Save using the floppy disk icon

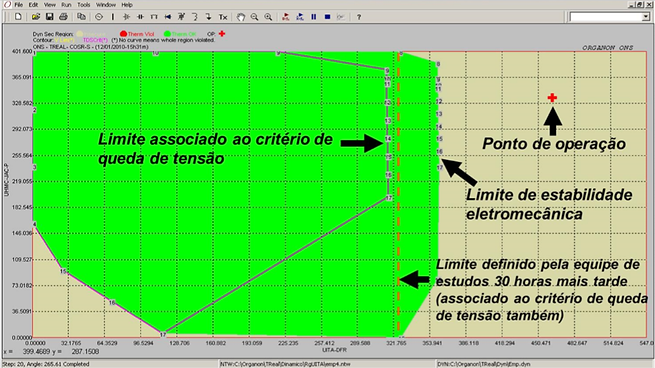click(x=49, y=17)
